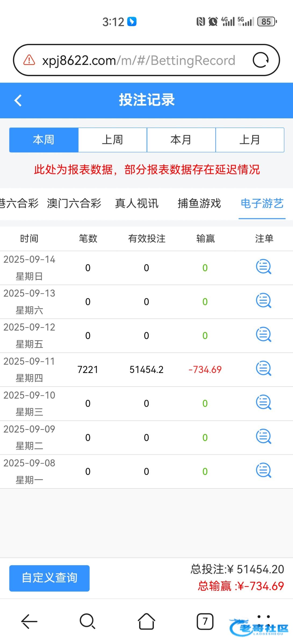Open bet details for 2025-09-10
This screenshot has width=293, height=644.
click(263, 402)
